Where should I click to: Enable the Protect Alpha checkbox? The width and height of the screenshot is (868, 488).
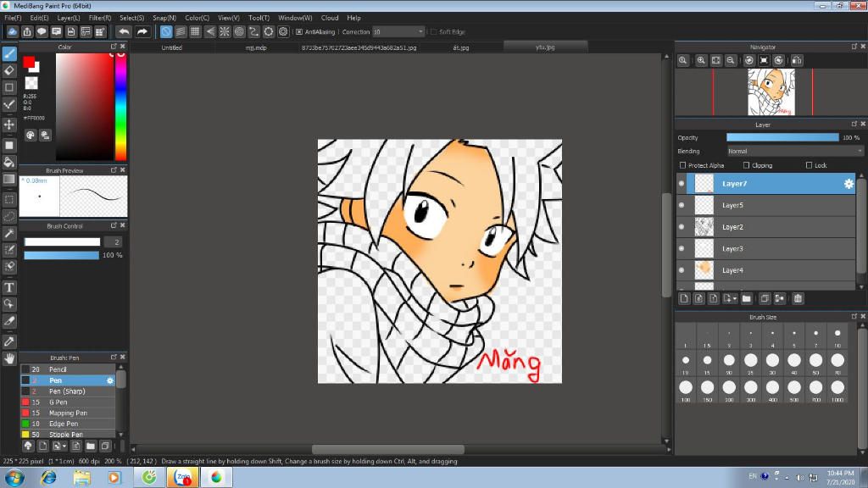point(683,165)
